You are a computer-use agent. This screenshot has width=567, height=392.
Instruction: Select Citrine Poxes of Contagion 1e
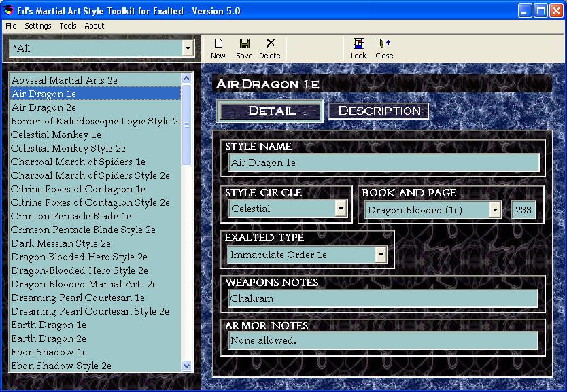(x=95, y=189)
